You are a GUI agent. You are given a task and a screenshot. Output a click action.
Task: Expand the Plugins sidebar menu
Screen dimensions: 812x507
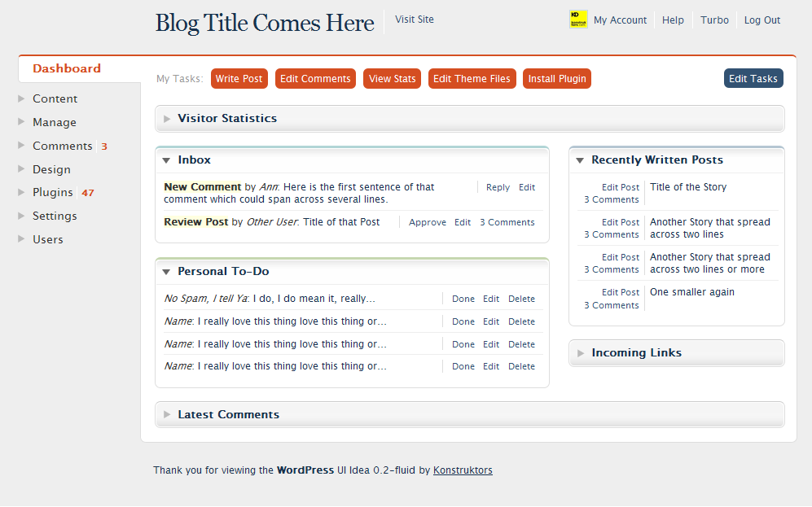click(x=22, y=193)
